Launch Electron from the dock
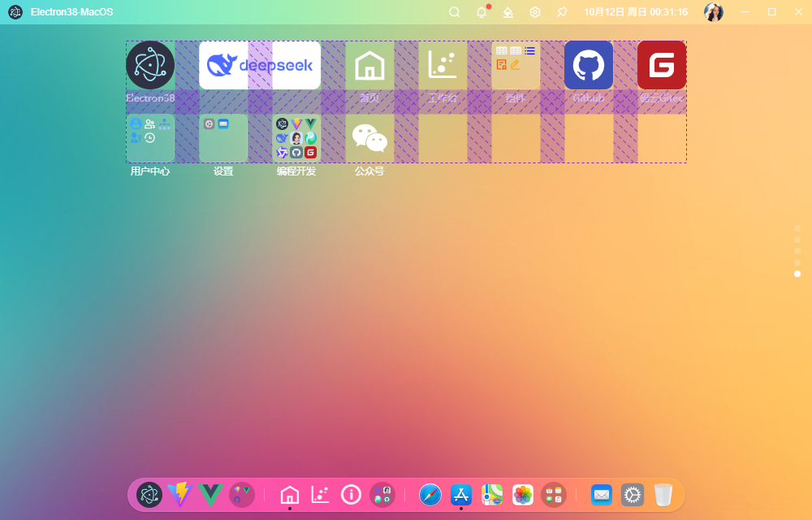The image size is (812, 520). 149,495
